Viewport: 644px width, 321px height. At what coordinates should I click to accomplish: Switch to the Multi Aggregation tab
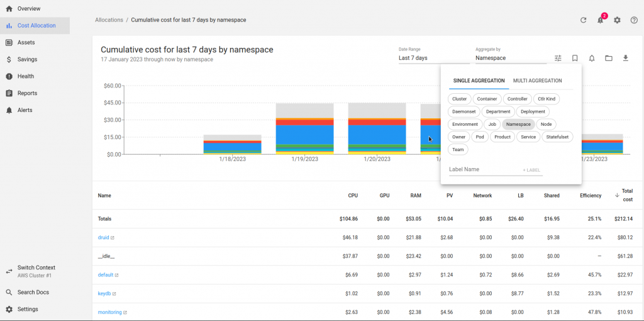[537, 81]
